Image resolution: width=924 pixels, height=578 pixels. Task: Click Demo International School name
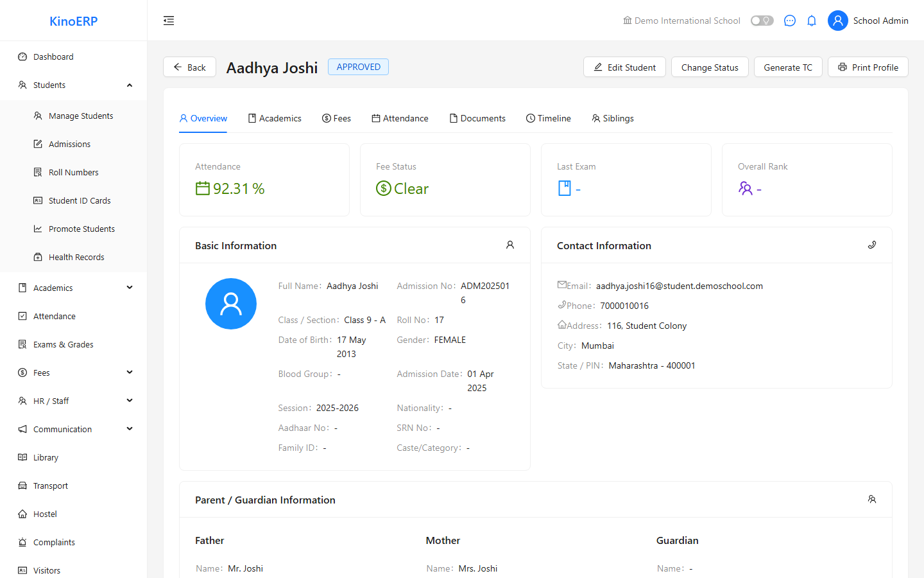tap(687, 21)
